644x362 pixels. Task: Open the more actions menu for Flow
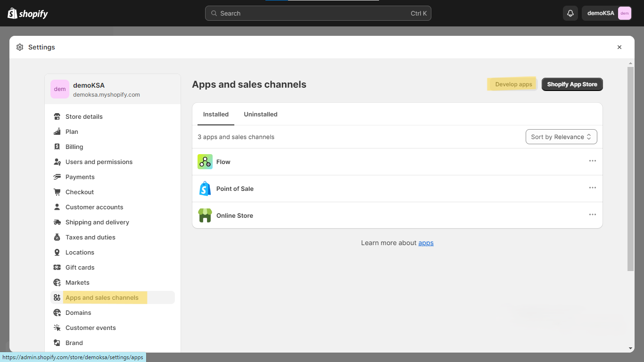(592, 161)
